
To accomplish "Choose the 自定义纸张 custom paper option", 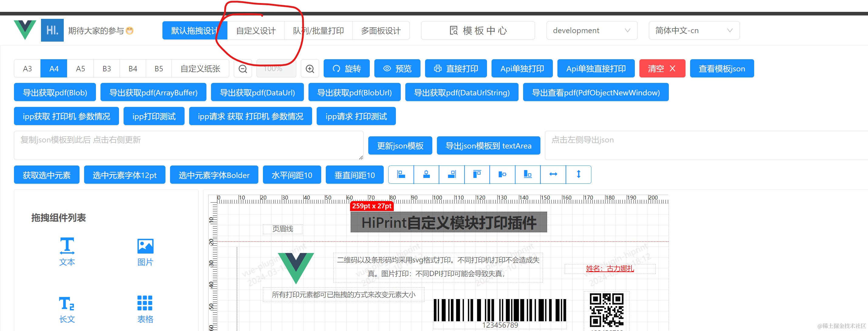I will pos(200,69).
